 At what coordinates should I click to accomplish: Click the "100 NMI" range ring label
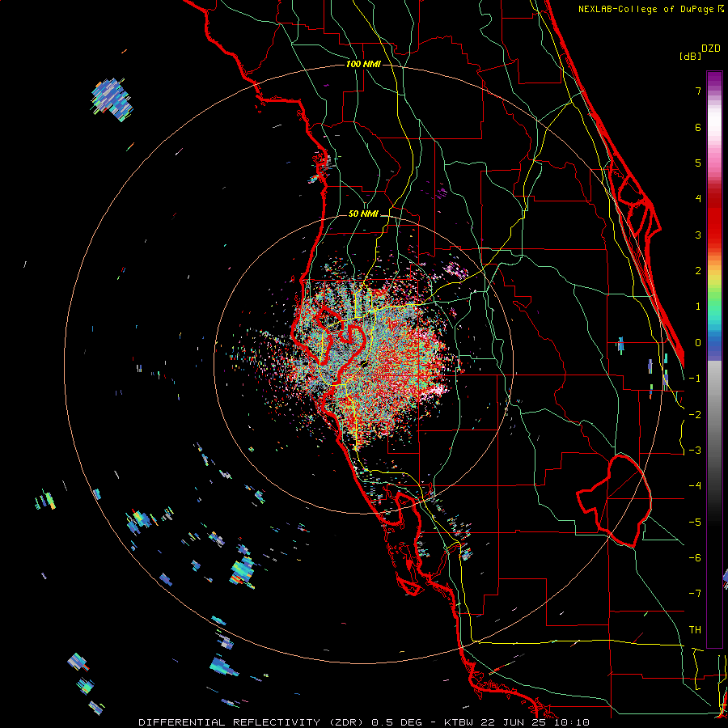pyautogui.click(x=363, y=64)
